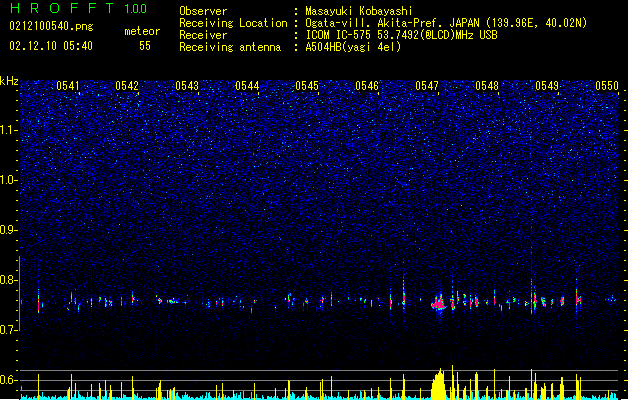The height and width of the screenshot is (400, 629).
Task: Click the 0548 time marker
Action: coord(487,86)
